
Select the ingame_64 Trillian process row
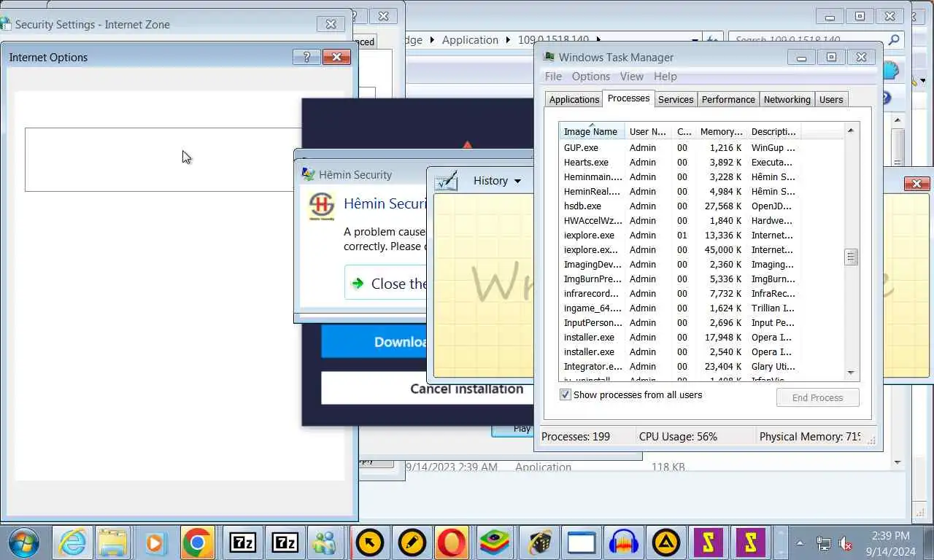pyautogui.click(x=679, y=308)
